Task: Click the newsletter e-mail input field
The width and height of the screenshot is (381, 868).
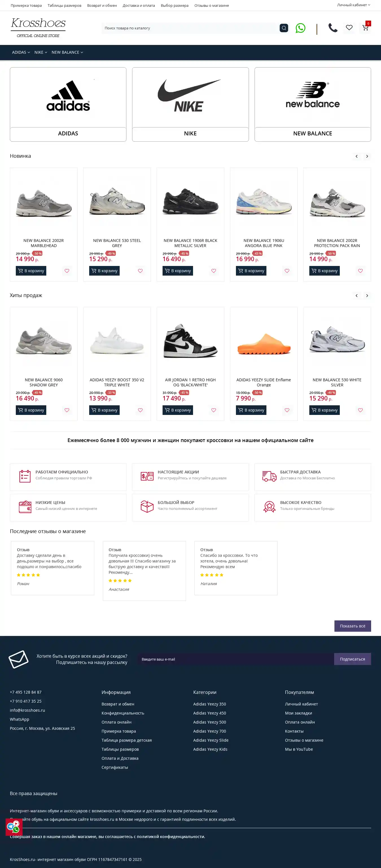Action: click(236, 659)
